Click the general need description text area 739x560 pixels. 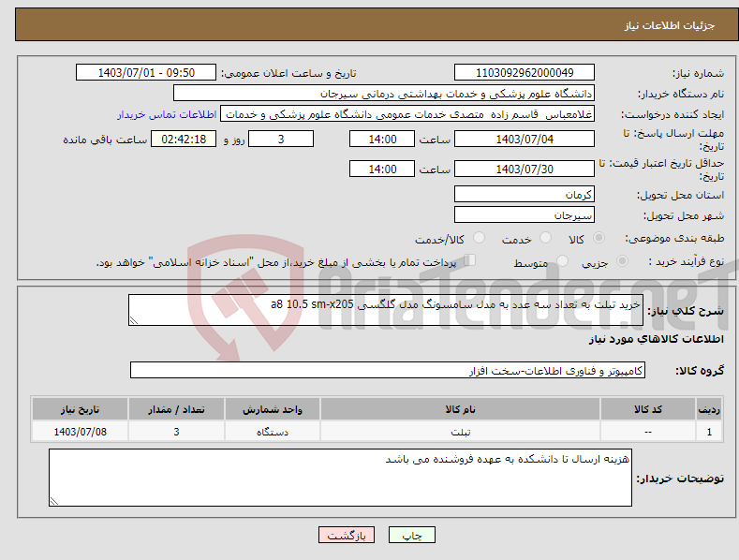point(386,310)
